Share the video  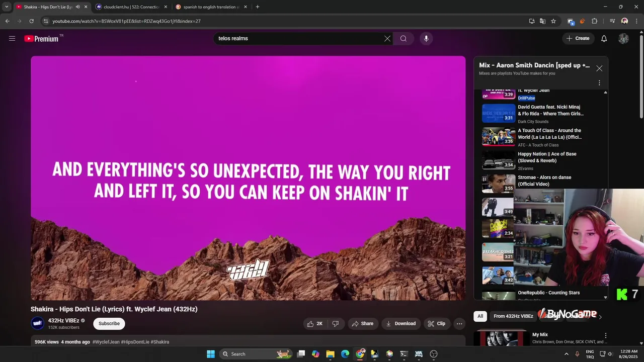[362, 324]
